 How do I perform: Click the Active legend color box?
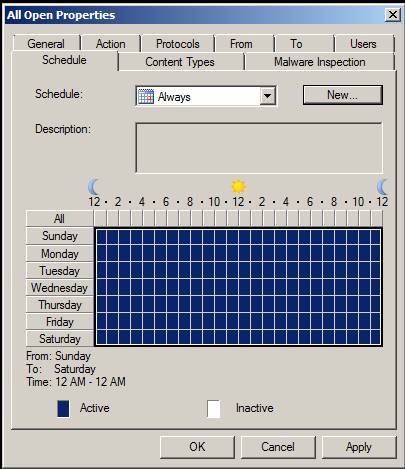pyautogui.click(x=63, y=409)
